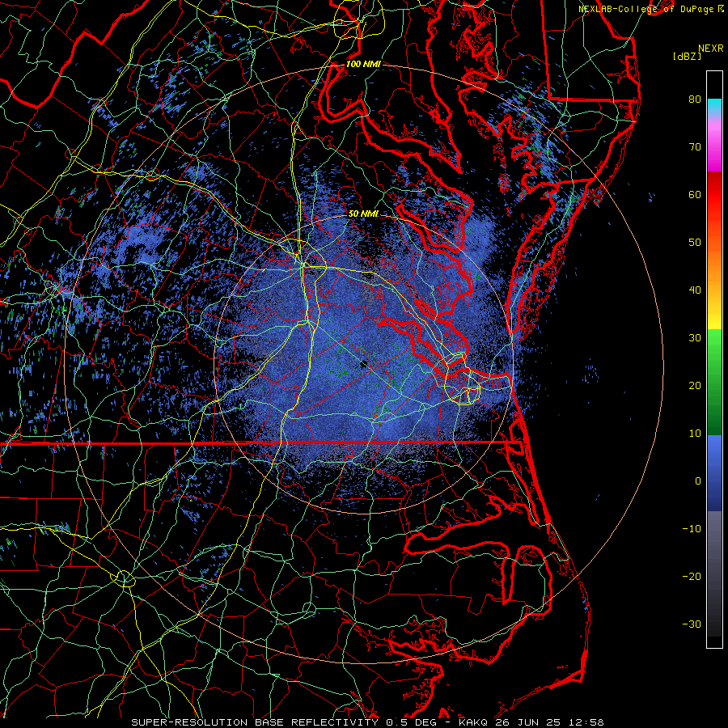This screenshot has height=728, width=728.
Task: Click the orange segment of the color bar
Action: [714, 265]
